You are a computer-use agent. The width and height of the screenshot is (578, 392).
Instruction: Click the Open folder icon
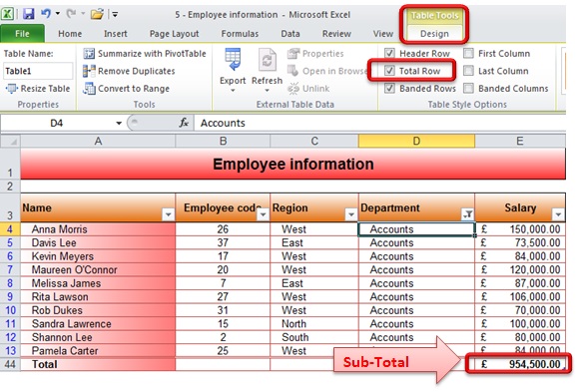(x=97, y=14)
